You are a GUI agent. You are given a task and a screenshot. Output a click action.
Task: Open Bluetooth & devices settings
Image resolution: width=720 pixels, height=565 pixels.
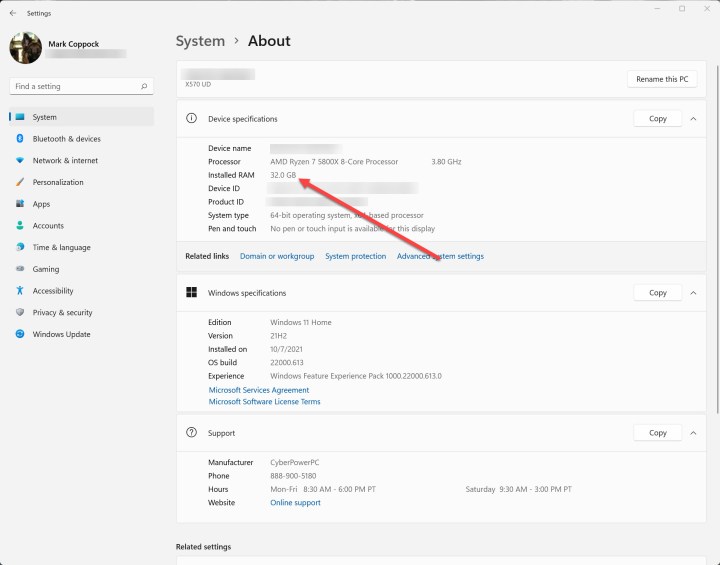click(81, 139)
